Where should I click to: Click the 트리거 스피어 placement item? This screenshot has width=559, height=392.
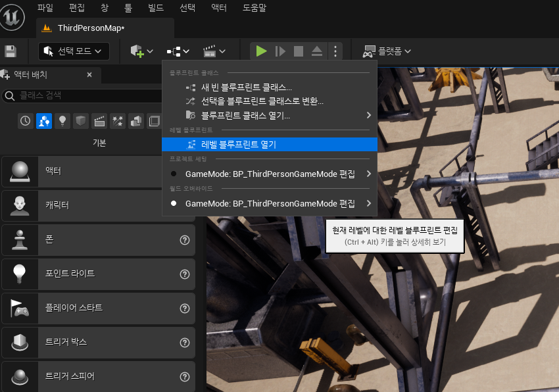[x=99, y=376]
